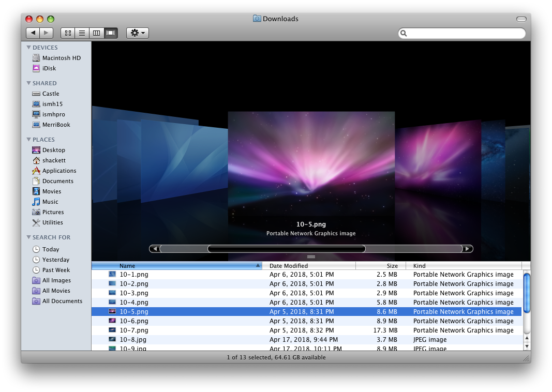Open the Music folder in sidebar
This screenshot has width=552, height=392.
pos(50,202)
